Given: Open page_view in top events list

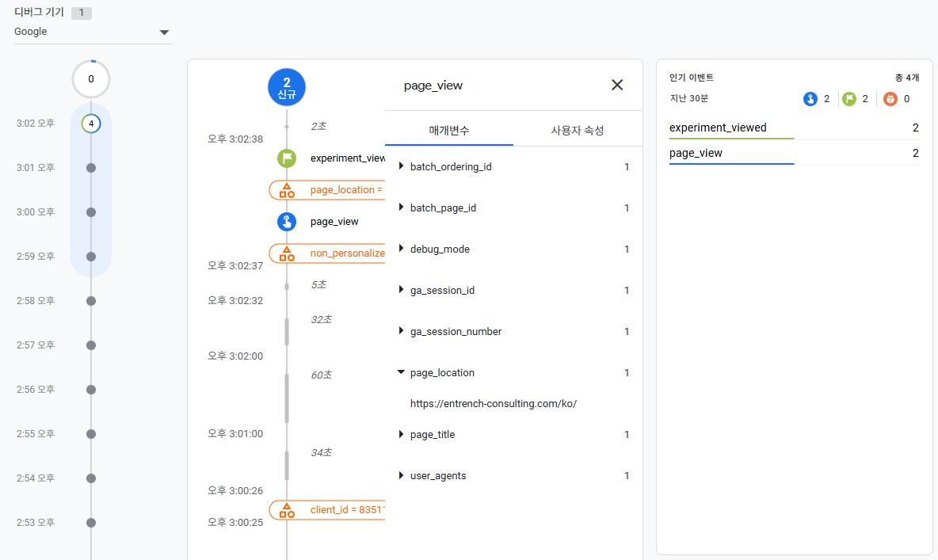Looking at the screenshot, I should (696, 153).
